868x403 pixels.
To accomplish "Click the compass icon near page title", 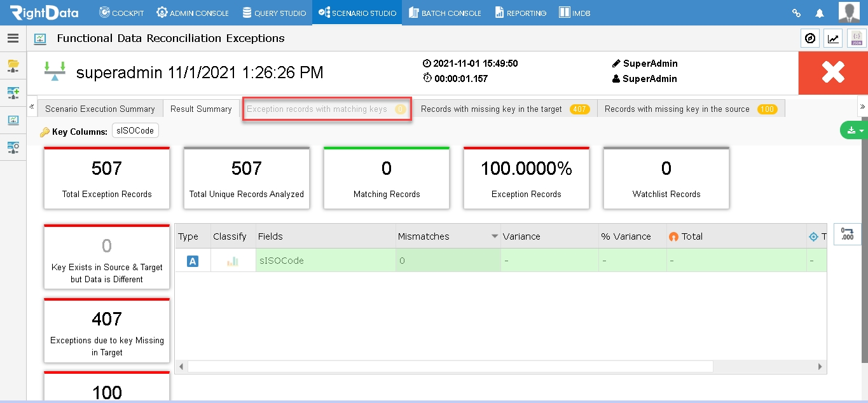I will tap(809, 39).
